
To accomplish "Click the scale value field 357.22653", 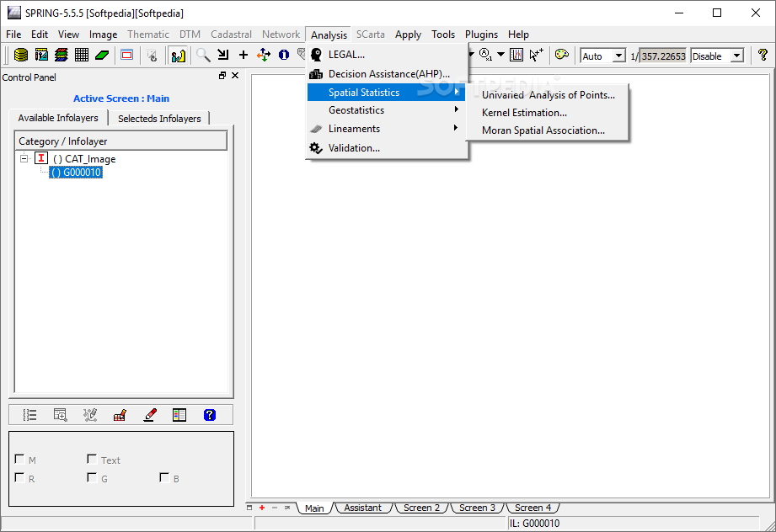I will click(663, 56).
